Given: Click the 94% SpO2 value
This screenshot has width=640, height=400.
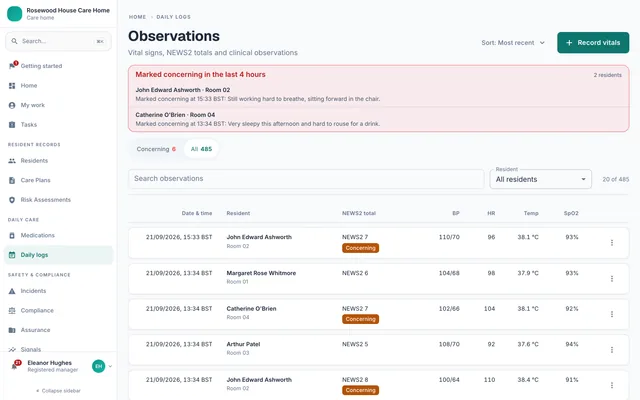Looking at the screenshot, I should pos(572,344).
